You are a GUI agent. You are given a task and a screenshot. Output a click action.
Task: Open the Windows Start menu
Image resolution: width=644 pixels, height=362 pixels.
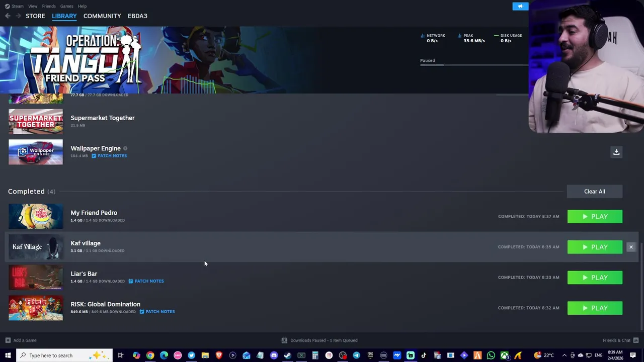pos(8,355)
